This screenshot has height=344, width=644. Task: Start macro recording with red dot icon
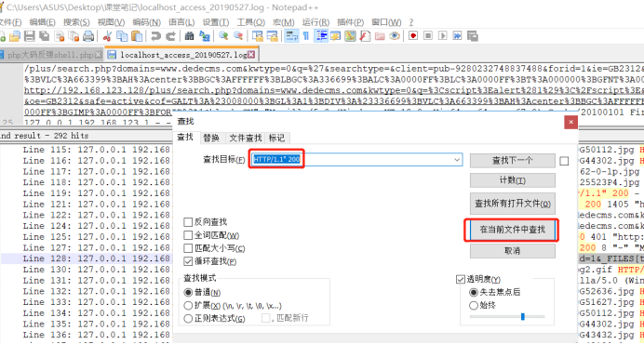tap(413, 36)
